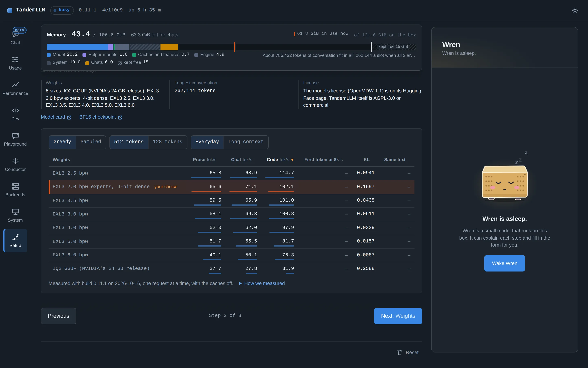Open the Backends server icon
This screenshot has height=368, width=588.
[x=15, y=186]
